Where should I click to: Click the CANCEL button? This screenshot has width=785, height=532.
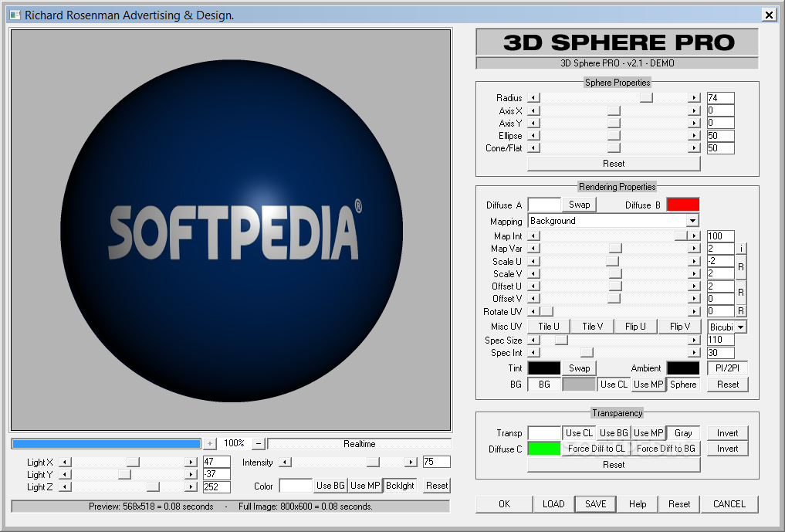point(729,504)
